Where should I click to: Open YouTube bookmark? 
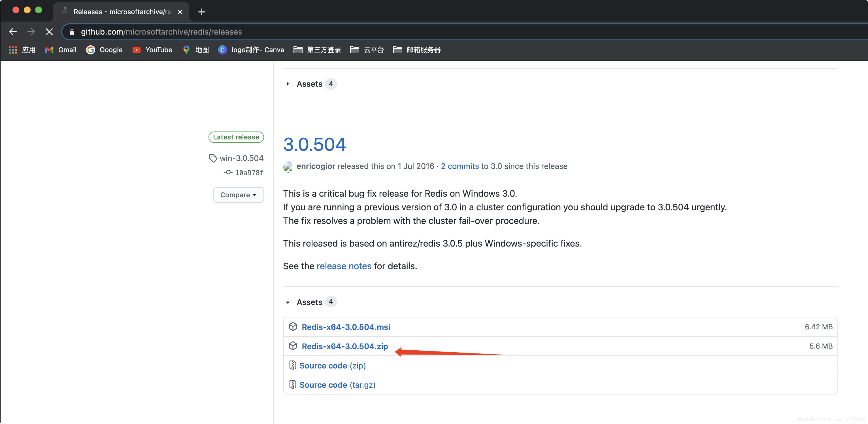point(152,50)
